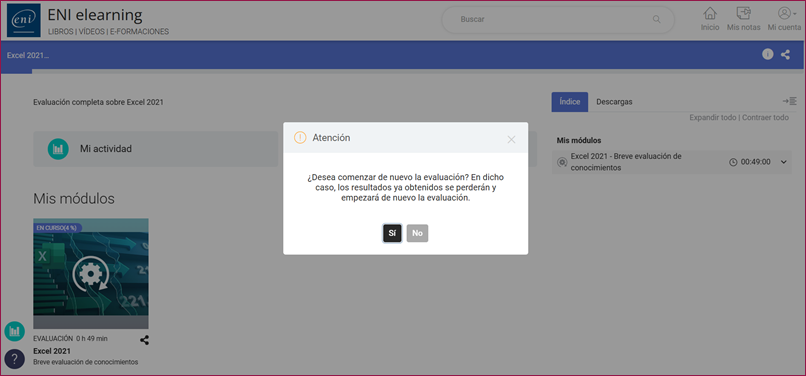Click the Atención warning icon
806x376 pixels.
(x=300, y=138)
